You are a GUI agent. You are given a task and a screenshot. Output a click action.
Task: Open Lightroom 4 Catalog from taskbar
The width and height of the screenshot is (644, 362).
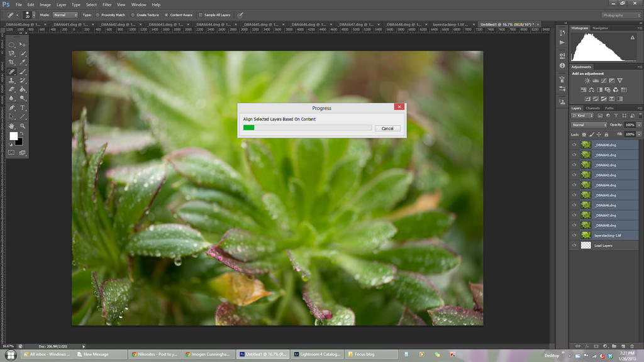pyautogui.click(x=316, y=354)
